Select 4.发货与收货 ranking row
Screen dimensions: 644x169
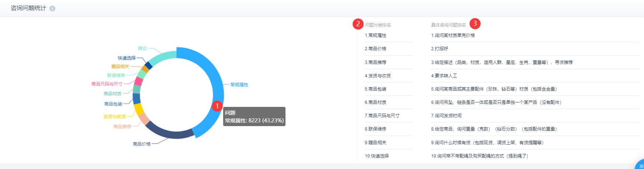click(x=378, y=76)
